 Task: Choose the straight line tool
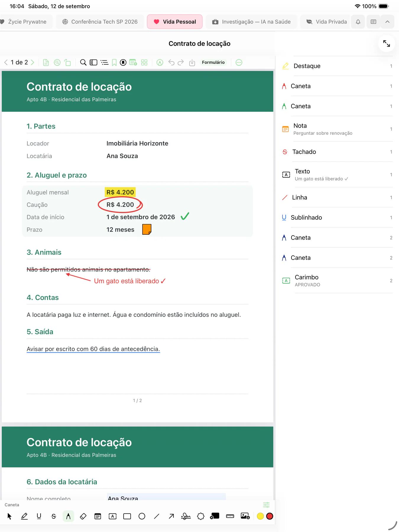click(x=157, y=516)
